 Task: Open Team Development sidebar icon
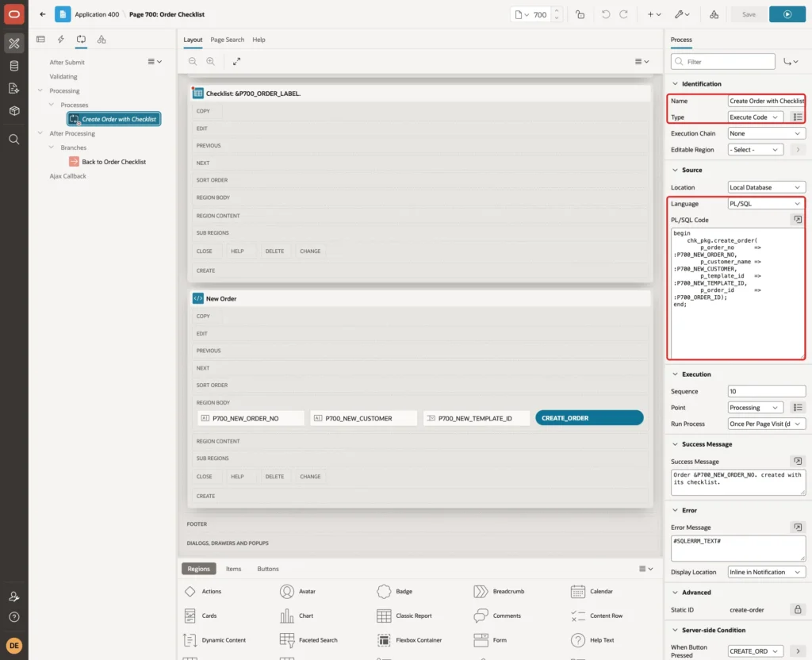14,89
